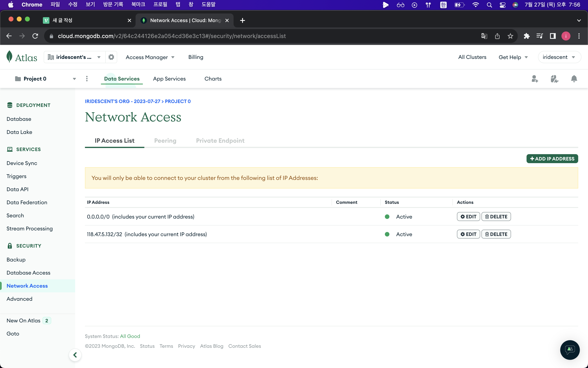
Task: Open Database Access in the sidebar
Action: pos(28,273)
